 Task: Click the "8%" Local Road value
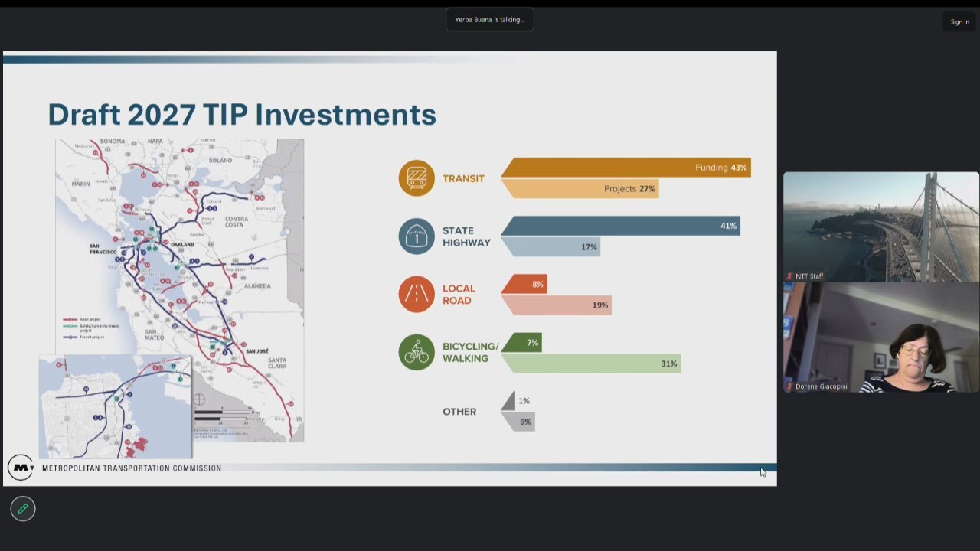(537, 285)
